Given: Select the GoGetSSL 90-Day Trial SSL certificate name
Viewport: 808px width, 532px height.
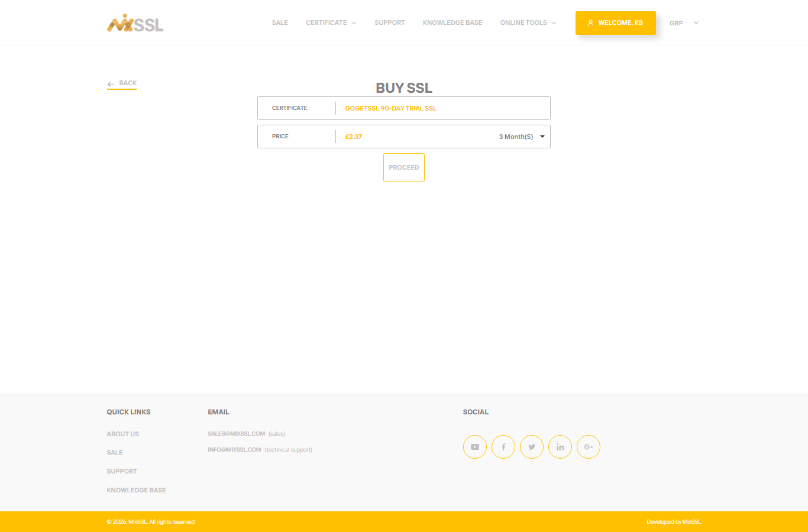Looking at the screenshot, I should (x=391, y=108).
